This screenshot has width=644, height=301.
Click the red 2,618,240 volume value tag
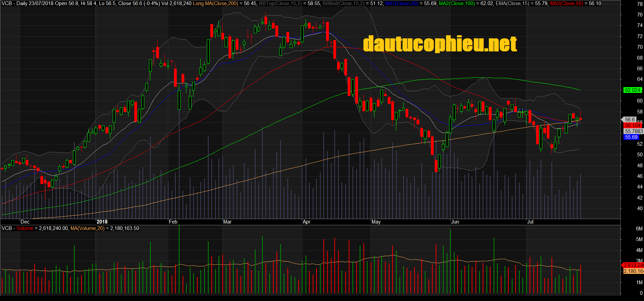tap(633, 265)
